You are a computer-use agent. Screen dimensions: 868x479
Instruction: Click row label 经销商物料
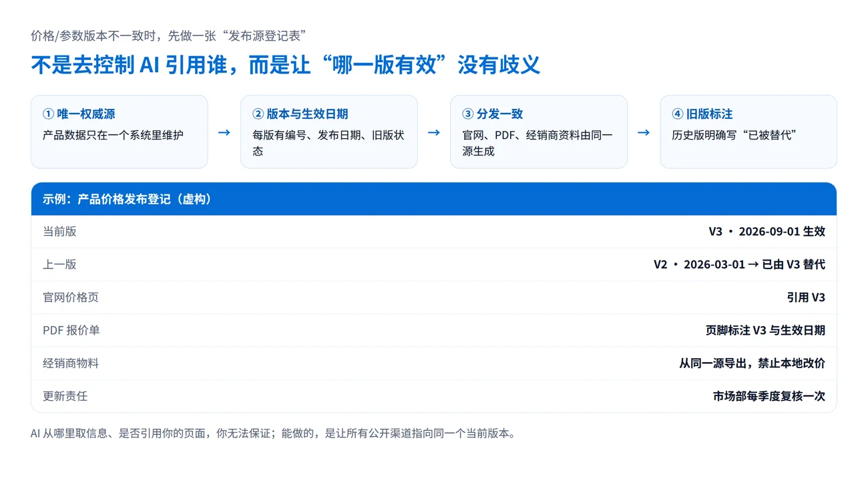click(71, 363)
